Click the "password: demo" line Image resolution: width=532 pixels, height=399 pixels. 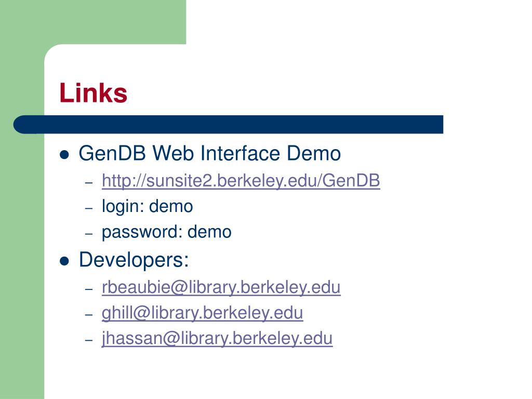pyautogui.click(x=167, y=232)
